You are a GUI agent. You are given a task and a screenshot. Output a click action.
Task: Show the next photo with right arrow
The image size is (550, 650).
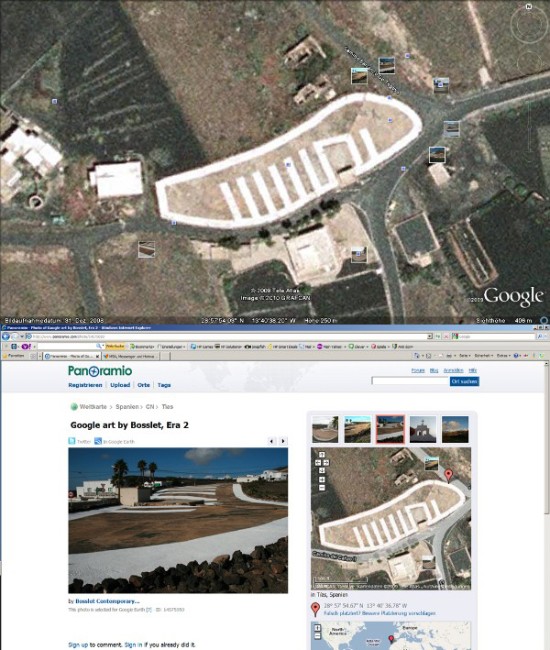(x=283, y=441)
